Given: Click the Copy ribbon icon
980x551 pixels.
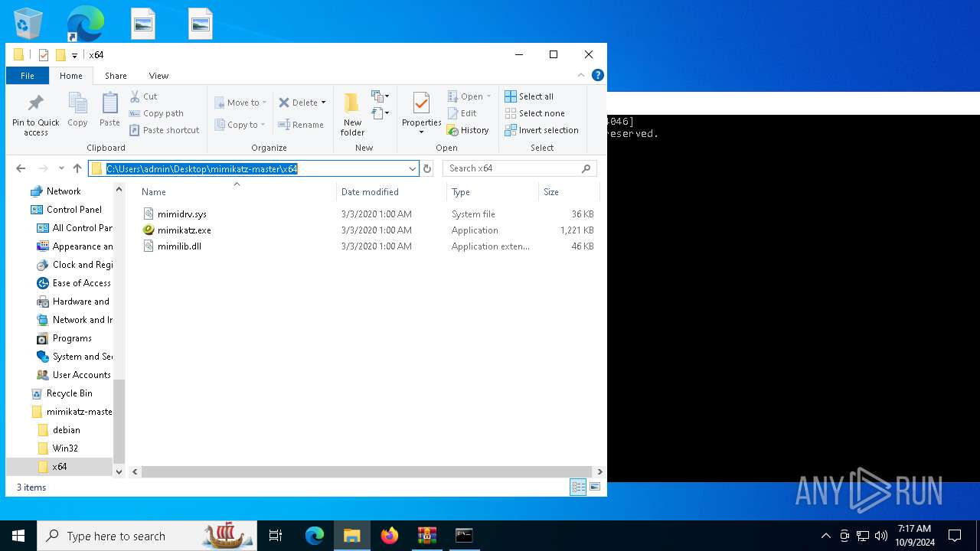Looking at the screenshot, I should click(x=77, y=109).
